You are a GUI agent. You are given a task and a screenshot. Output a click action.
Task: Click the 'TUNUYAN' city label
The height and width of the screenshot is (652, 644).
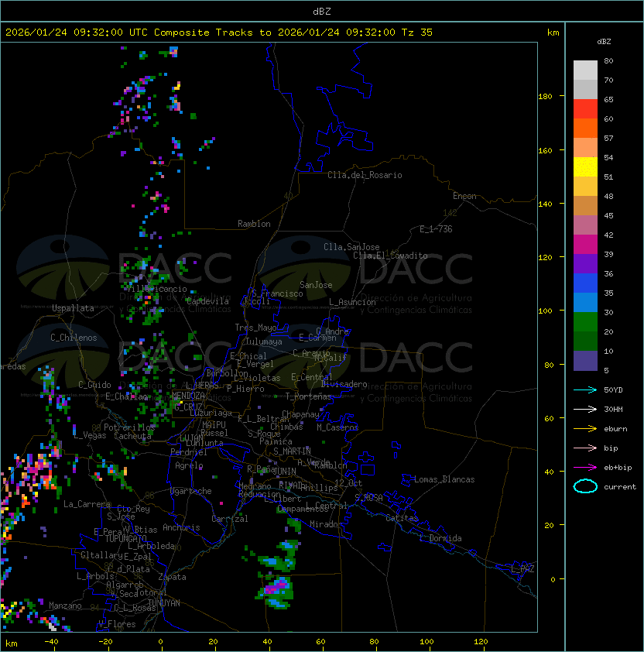pyautogui.click(x=164, y=603)
